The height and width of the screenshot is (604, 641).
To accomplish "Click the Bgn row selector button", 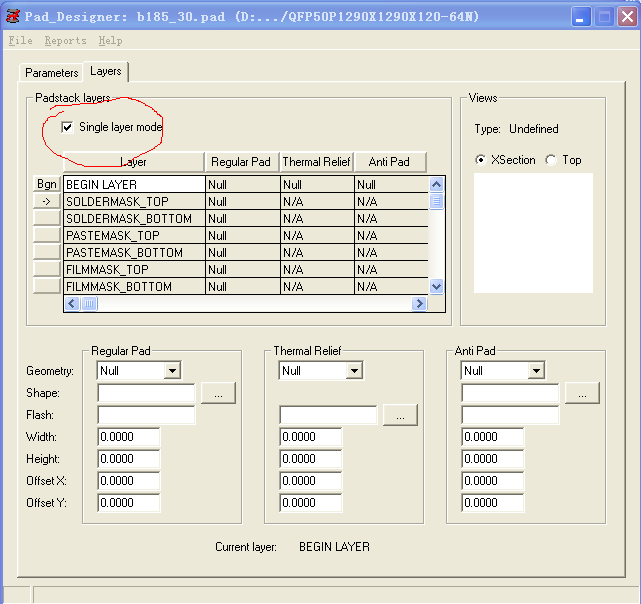I will (x=47, y=184).
